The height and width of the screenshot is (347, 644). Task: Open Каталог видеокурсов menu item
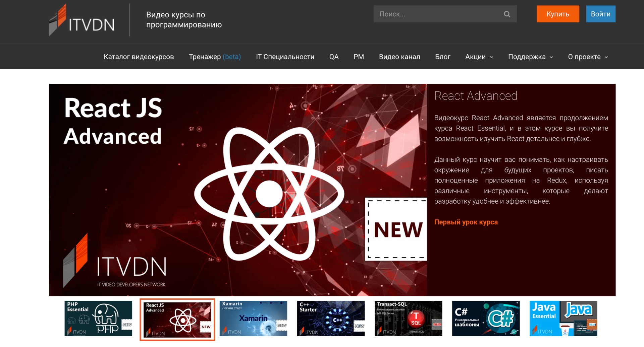click(139, 57)
